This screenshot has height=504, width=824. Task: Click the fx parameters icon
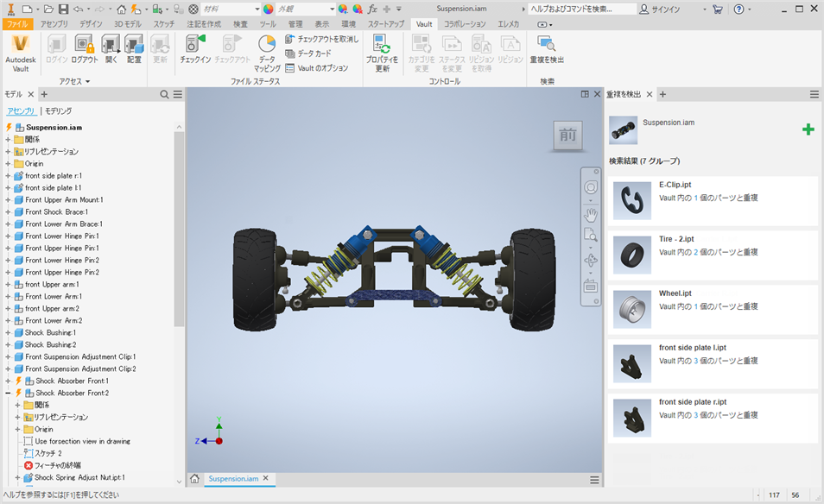click(372, 9)
